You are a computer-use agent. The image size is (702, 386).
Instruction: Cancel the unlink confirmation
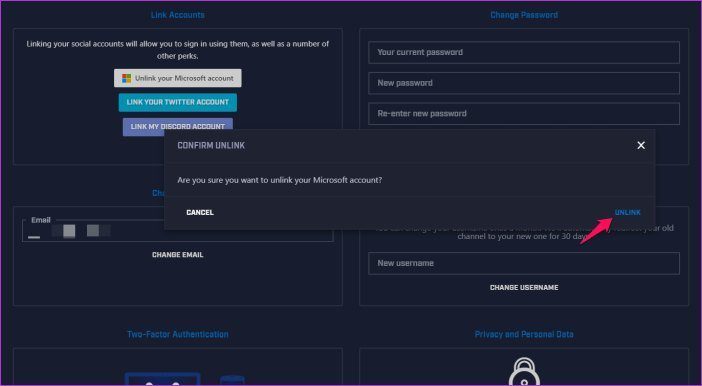pos(200,212)
